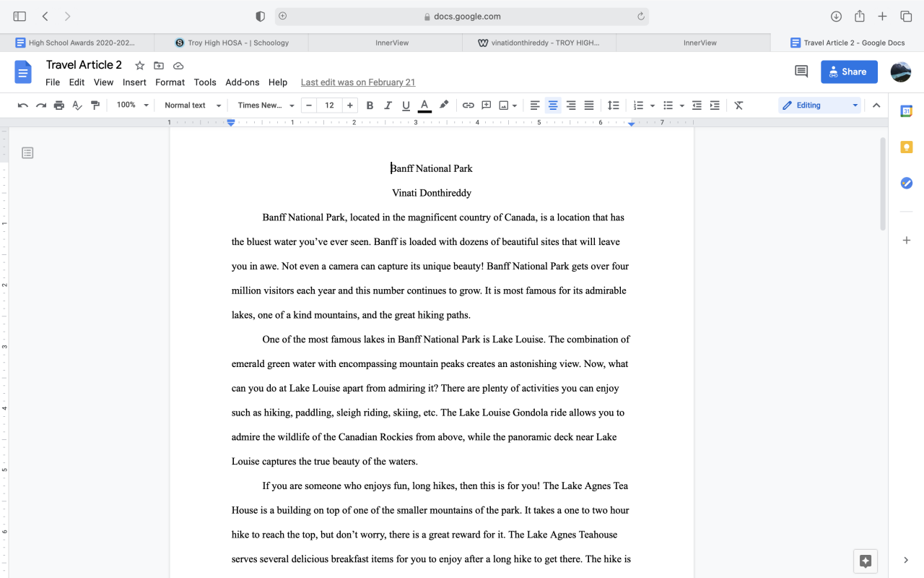Open the comment history speech bubble
This screenshot has width=924, height=578.
click(801, 72)
